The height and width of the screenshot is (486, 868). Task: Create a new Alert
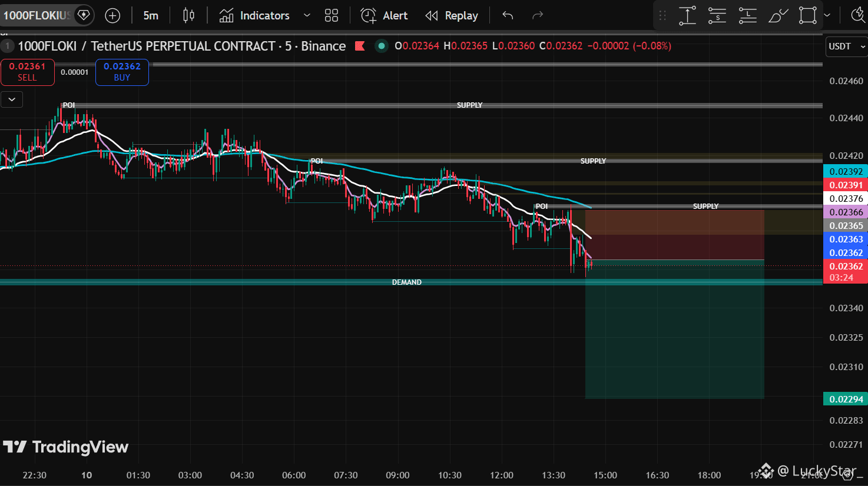click(x=384, y=16)
